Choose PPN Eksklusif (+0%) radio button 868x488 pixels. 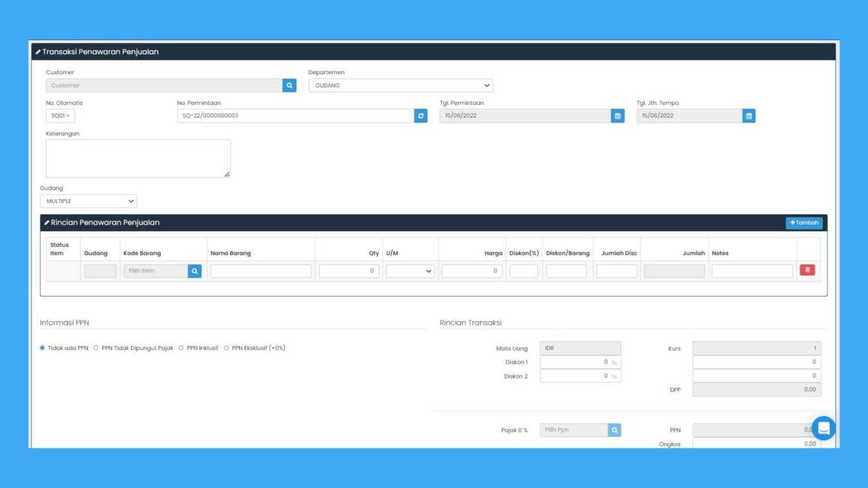[227, 348]
